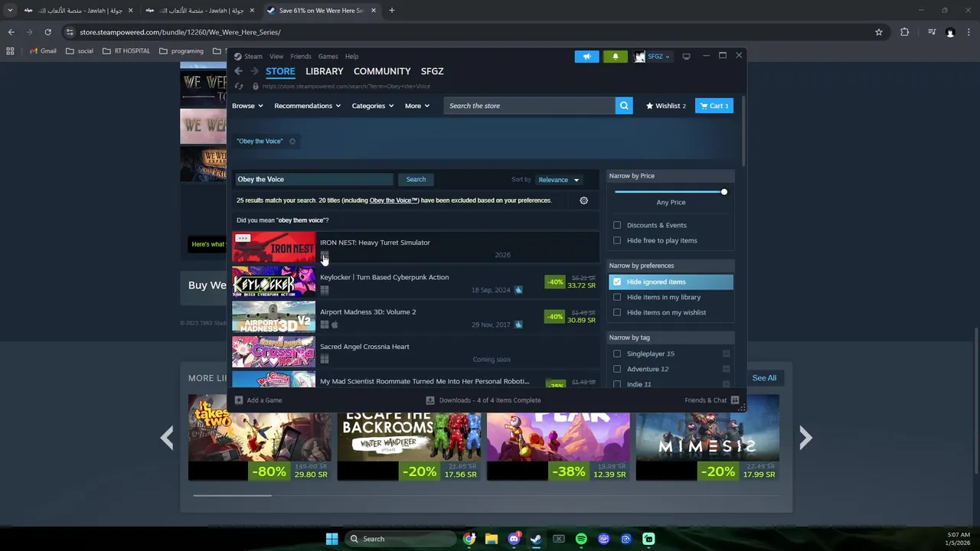Click the Add a Game plus icon
This screenshot has width=980, height=551.
pyautogui.click(x=239, y=400)
